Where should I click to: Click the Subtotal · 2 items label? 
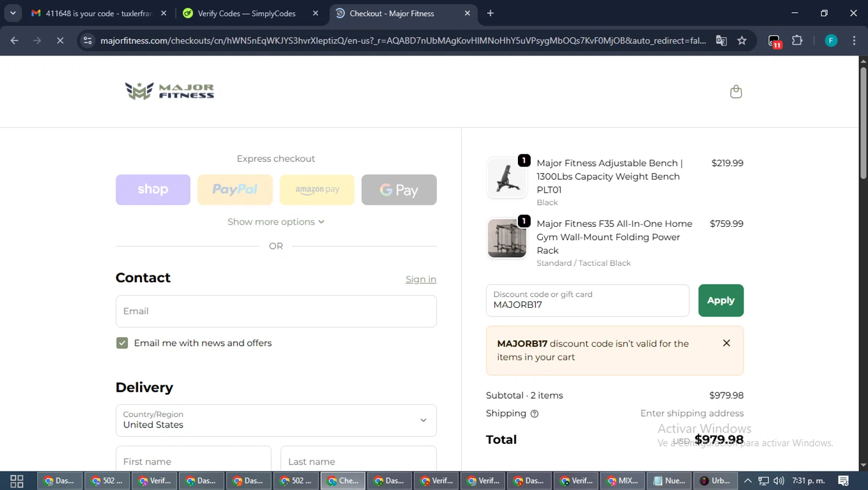tap(524, 395)
